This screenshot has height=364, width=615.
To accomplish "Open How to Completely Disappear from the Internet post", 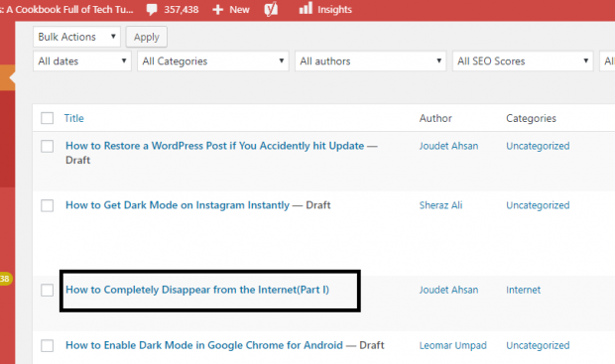I will click(x=197, y=290).
